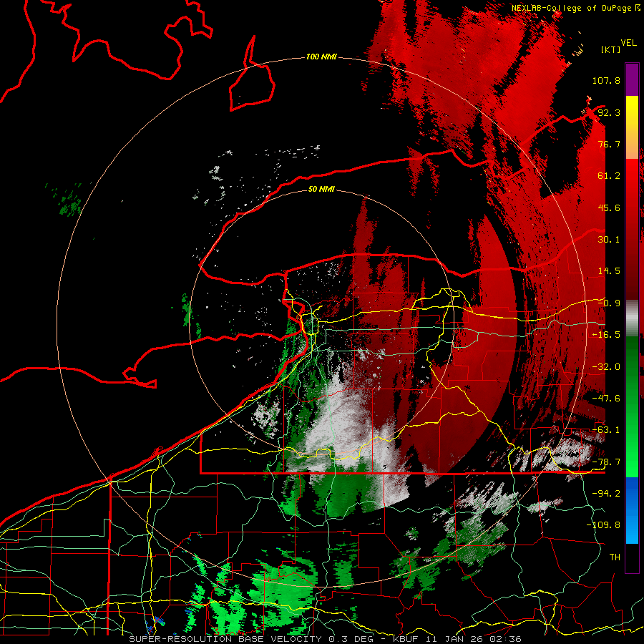Viewport: 644px width, 644px height.
Task: Click the -78.7 value on velocity scale
Action: 606,462
